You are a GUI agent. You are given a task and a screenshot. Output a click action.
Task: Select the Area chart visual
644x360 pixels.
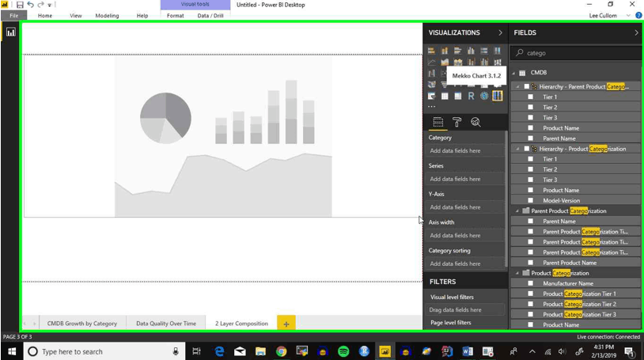pos(445,62)
